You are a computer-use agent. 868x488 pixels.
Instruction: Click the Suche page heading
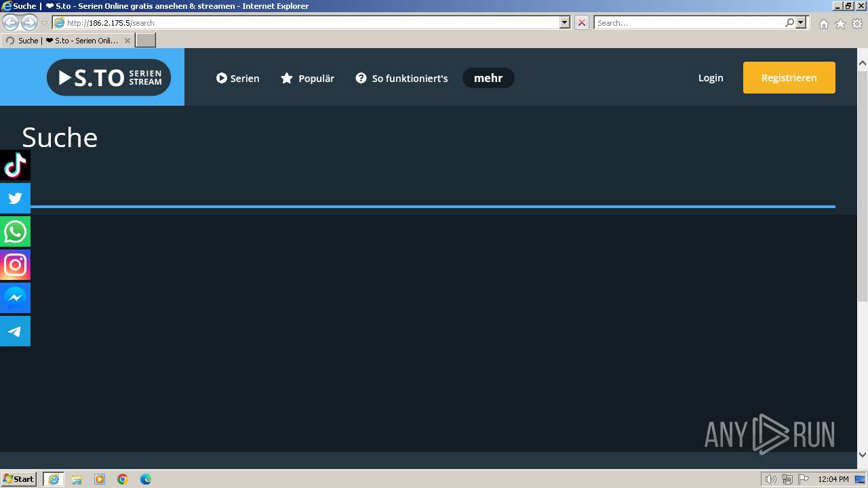click(60, 138)
